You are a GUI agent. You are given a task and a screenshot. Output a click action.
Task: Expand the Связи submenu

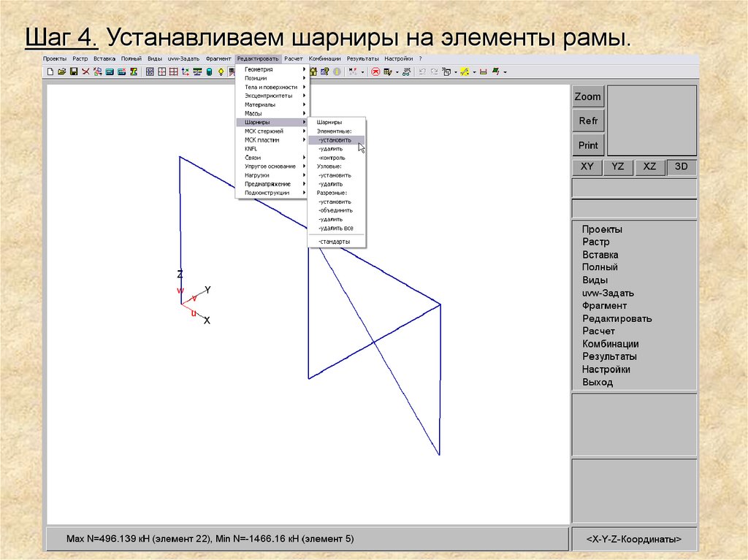tap(272, 158)
